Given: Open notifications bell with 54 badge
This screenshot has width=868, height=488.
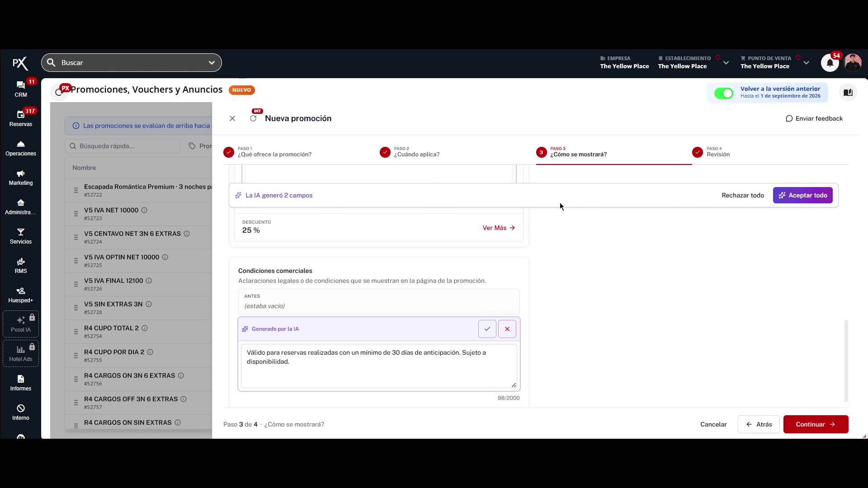Looking at the screenshot, I should click(x=830, y=63).
